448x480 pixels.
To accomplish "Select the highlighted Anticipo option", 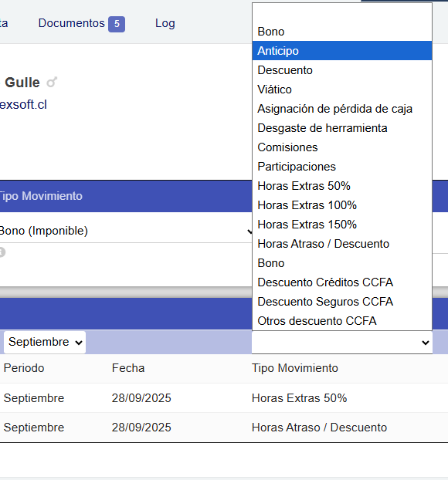I will coord(342,51).
